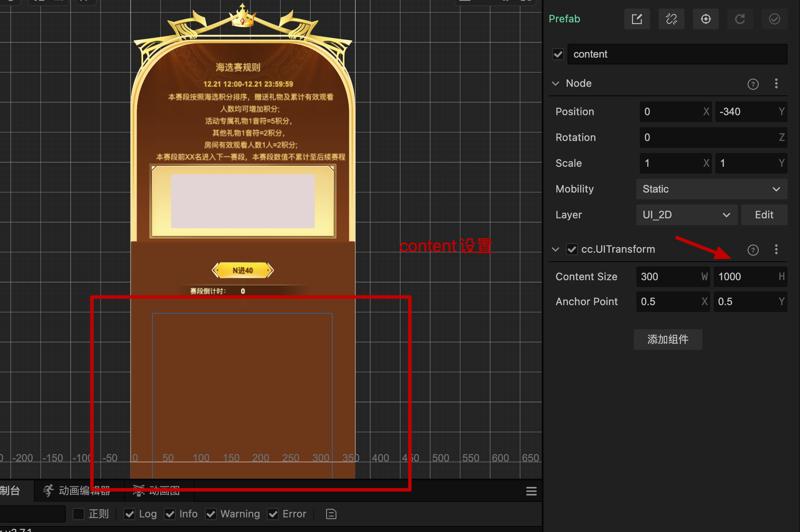Click the Prefab label in the inspector
800x532 pixels.
[x=564, y=19]
